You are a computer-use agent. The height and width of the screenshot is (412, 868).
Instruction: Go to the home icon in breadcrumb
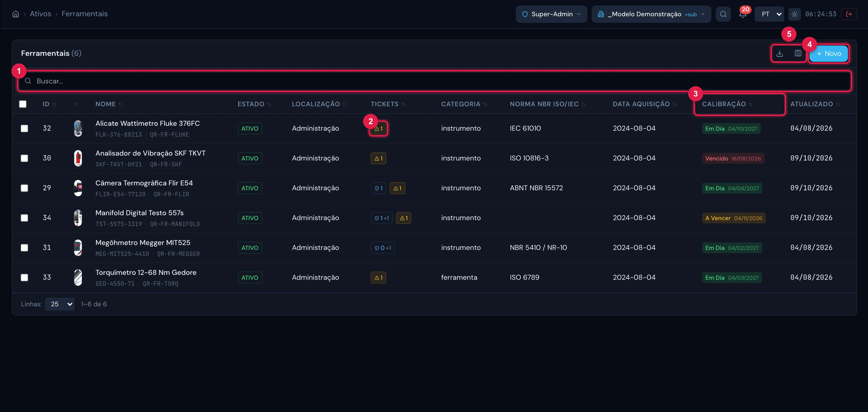(15, 14)
